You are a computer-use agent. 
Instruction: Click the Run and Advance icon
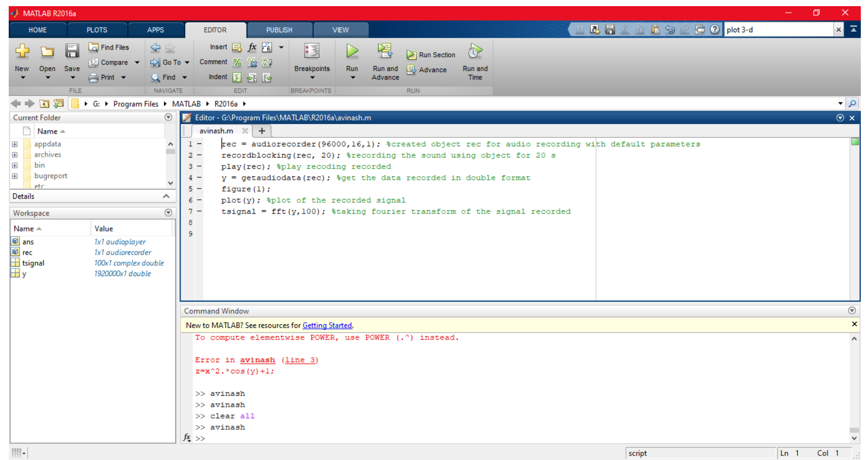pyautogui.click(x=385, y=51)
